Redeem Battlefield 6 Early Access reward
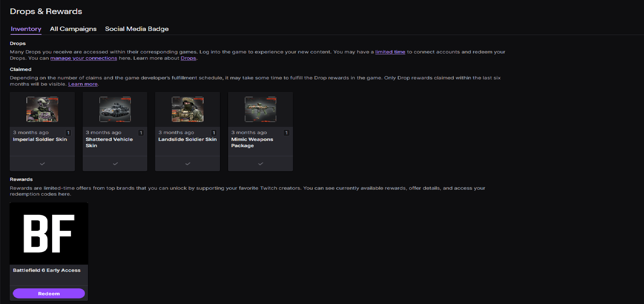Image resolution: width=644 pixels, height=304 pixels. pyautogui.click(x=49, y=293)
